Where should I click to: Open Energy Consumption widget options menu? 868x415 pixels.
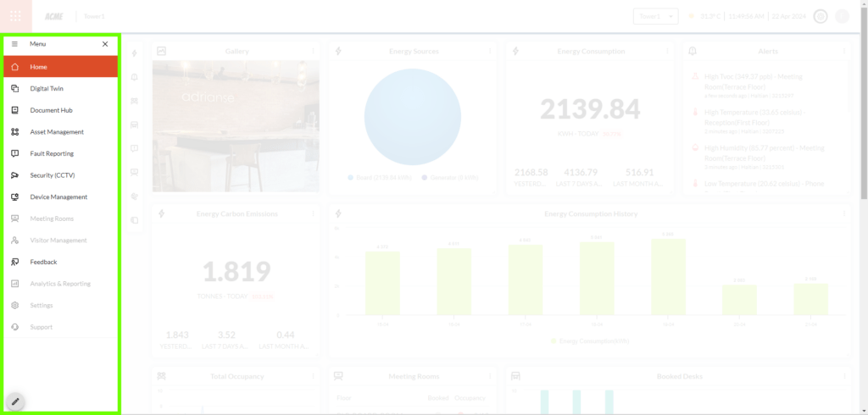pos(667,52)
